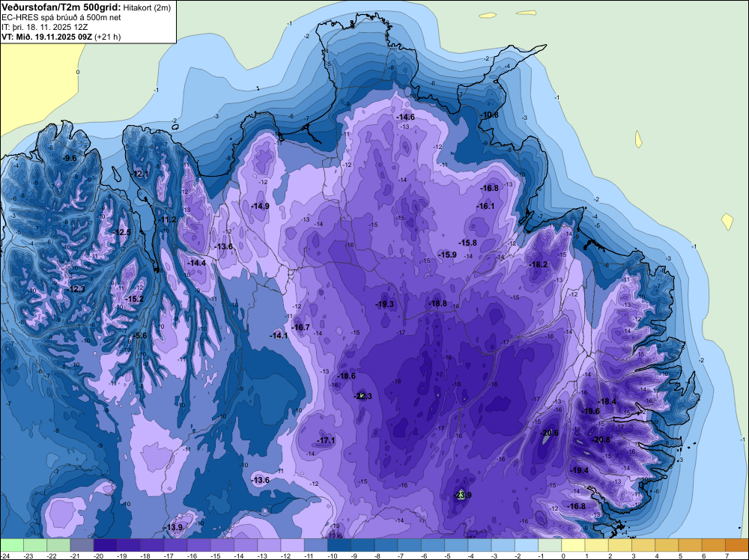The image size is (749, 560).
Task: Click the -18.4 temperature label
Action: 607,401
